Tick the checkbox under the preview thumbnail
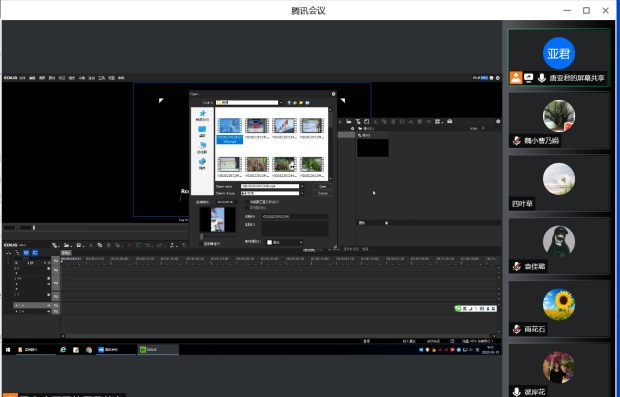Screen dimensions: 620x397 click(x=201, y=244)
